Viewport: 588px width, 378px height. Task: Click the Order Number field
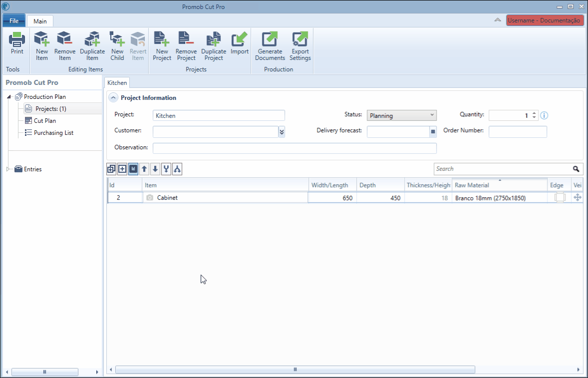518,132
